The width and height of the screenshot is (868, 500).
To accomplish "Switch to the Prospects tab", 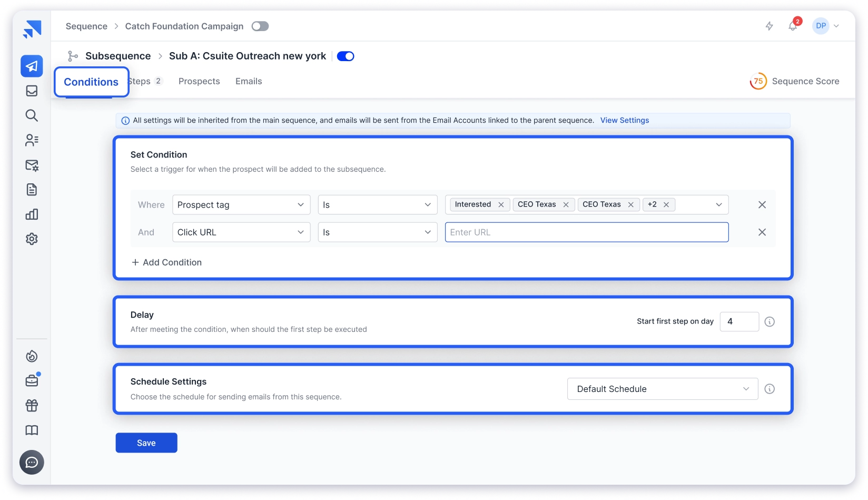I will (199, 81).
